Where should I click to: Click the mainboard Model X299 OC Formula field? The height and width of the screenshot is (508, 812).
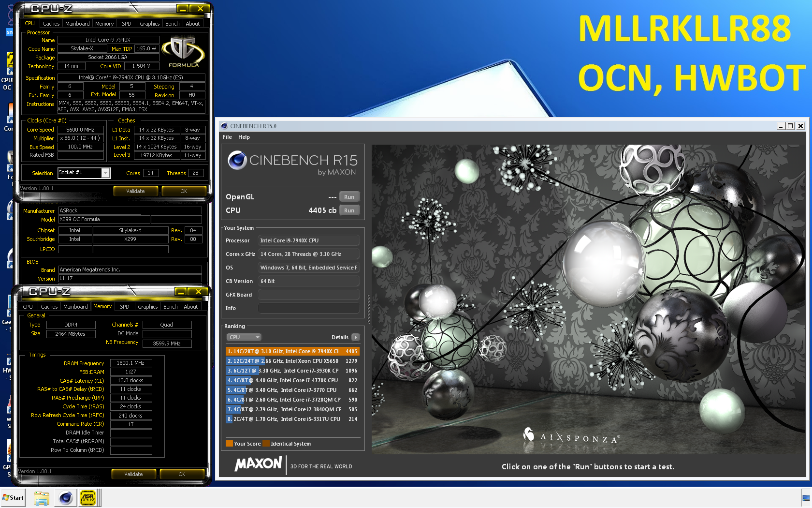104,220
